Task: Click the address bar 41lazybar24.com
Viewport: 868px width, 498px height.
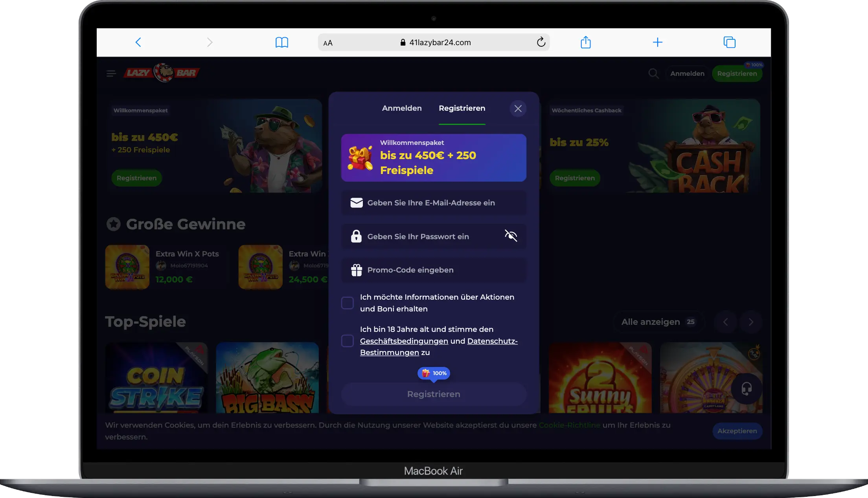Action: click(x=434, y=42)
